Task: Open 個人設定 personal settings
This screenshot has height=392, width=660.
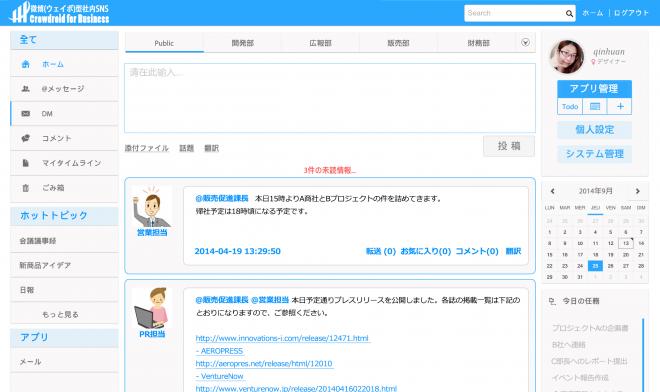Action: (594, 130)
